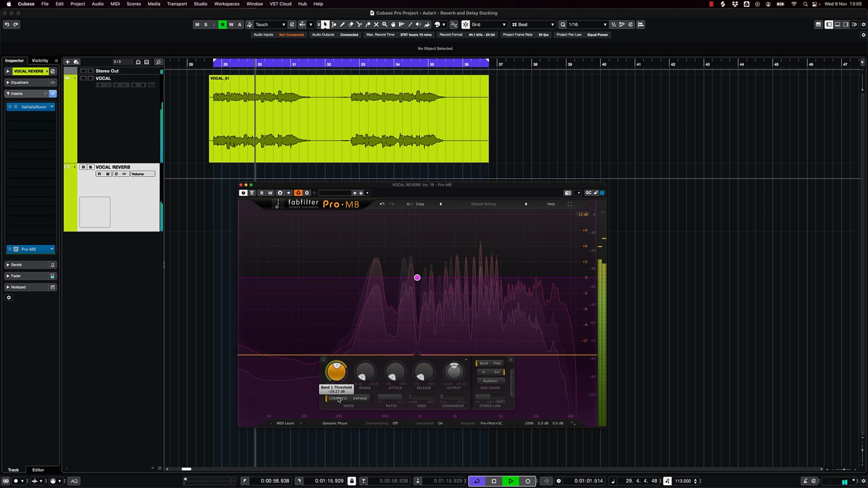The width and height of the screenshot is (868, 488).
Task: Select the Object Selection arrow tool
Action: coord(325,24)
